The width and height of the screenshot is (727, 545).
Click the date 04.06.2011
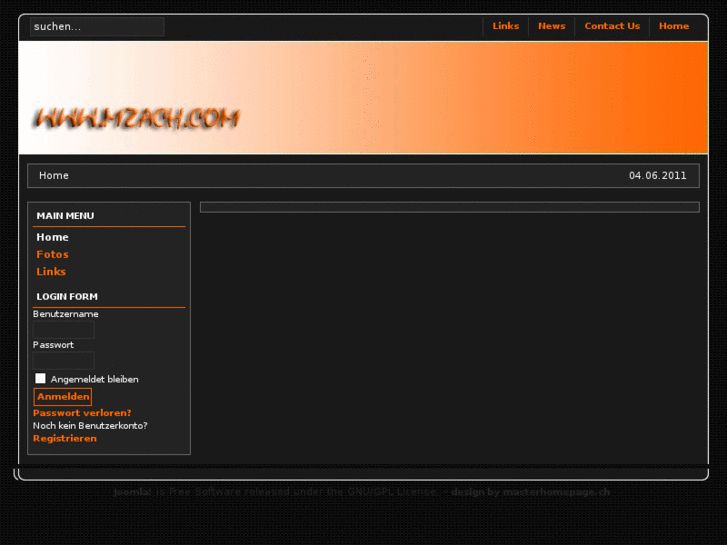(x=657, y=175)
